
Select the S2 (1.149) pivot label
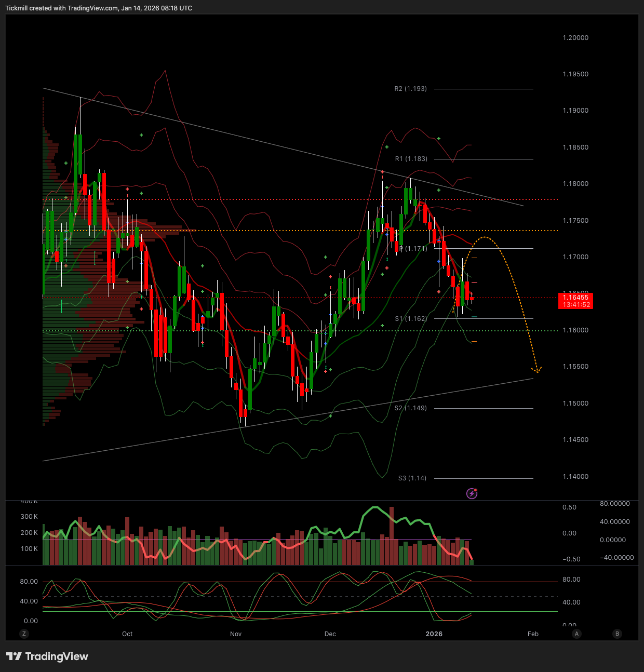(x=410, y=408)
